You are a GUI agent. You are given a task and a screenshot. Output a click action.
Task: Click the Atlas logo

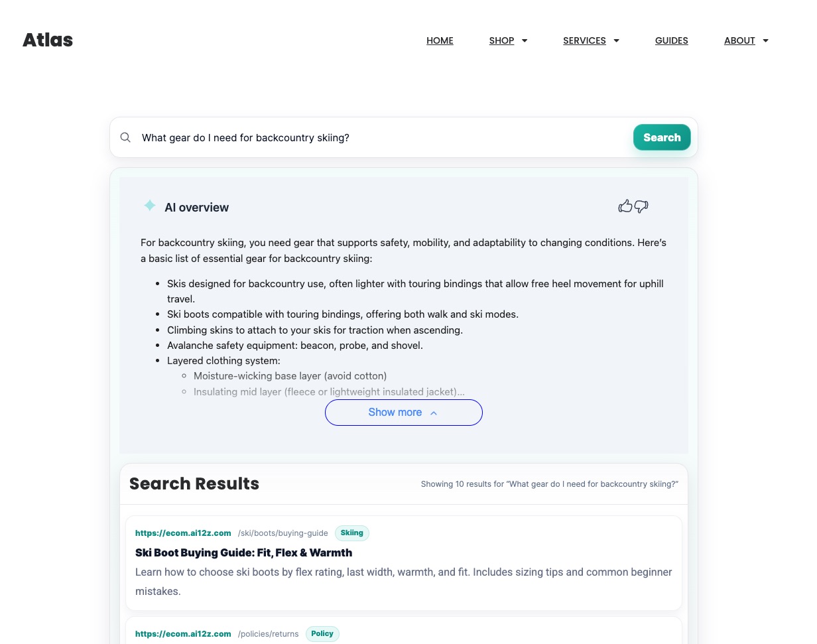(47, 40)
